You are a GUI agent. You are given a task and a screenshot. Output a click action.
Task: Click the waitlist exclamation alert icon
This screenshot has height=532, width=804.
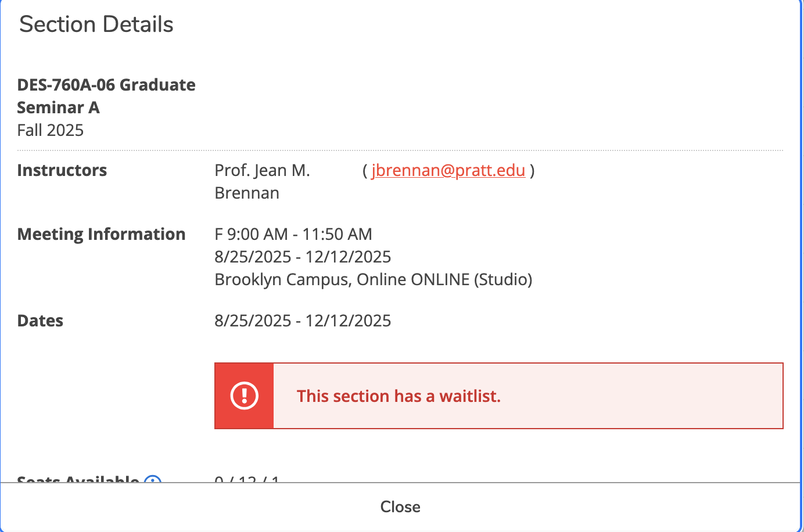tap(244, 396)
